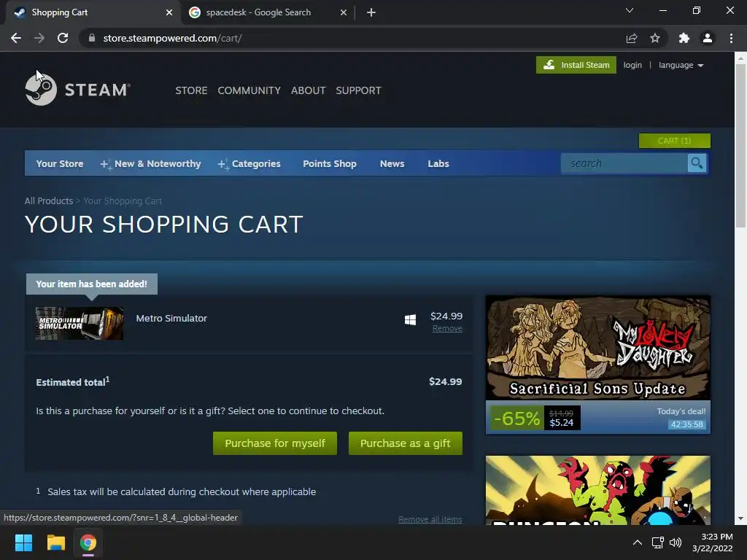Click the login link

[632, 65]
